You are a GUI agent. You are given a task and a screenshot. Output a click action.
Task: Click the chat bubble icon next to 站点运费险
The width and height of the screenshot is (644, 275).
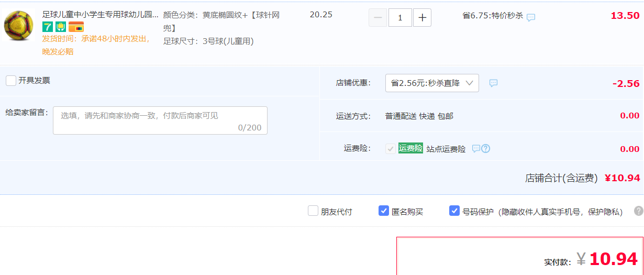click(476, 149)
